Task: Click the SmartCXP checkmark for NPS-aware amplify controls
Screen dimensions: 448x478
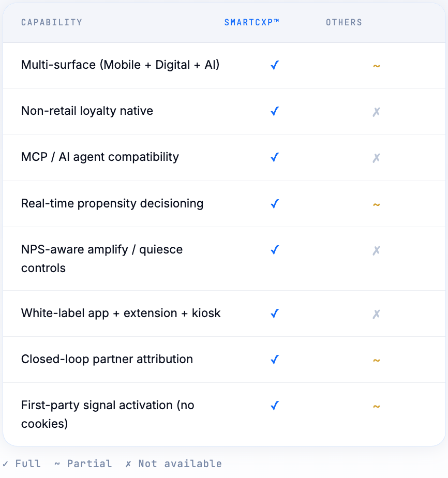Action: tap(275, 250)
